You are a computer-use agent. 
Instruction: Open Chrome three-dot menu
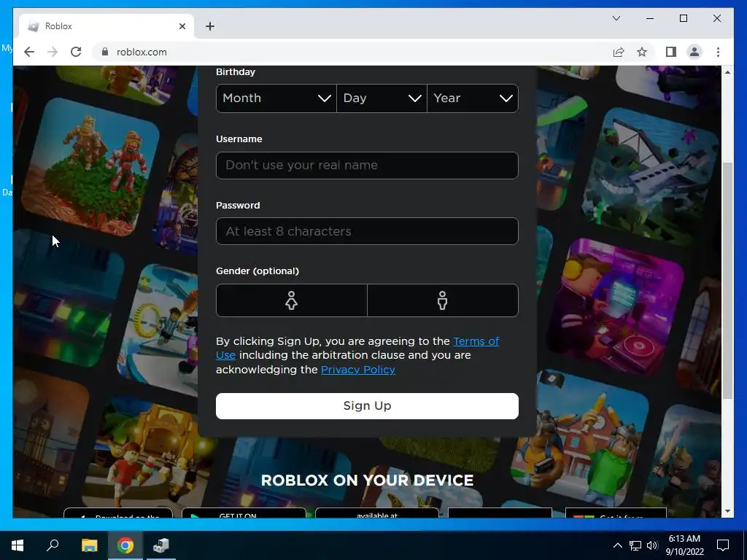tap(718, 52)
